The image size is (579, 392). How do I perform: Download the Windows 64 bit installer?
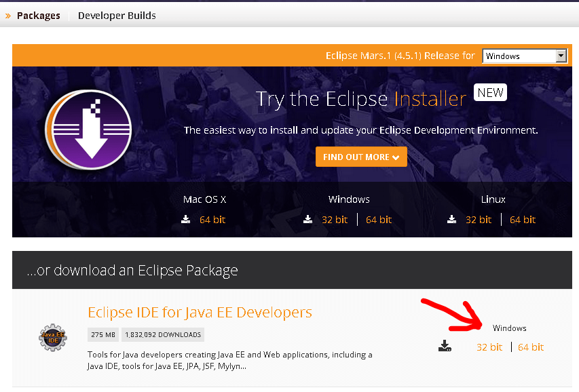pyautogui.click(x=379, y=220)
